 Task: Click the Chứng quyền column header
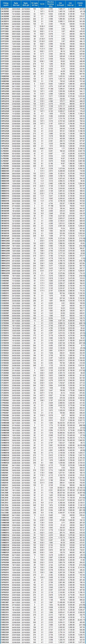pyautogui.click(x=5, y=4)
